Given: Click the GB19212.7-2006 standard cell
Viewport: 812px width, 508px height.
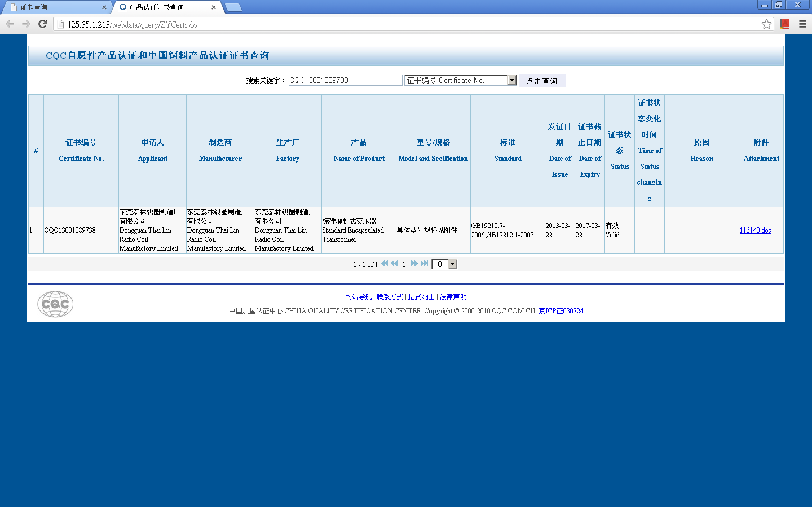Looking at the screenshot, I should pyautogui.click(x=507, y=230).
